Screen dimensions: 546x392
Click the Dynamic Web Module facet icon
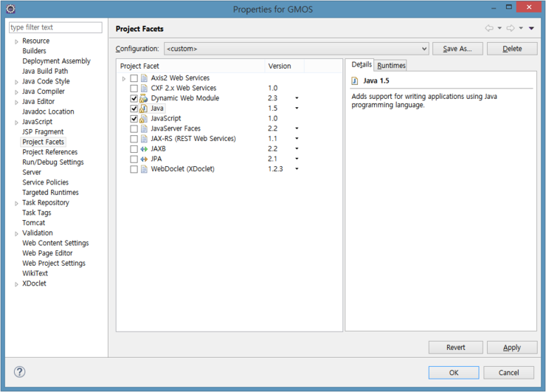pyautogui.click(x=143, y=98)
